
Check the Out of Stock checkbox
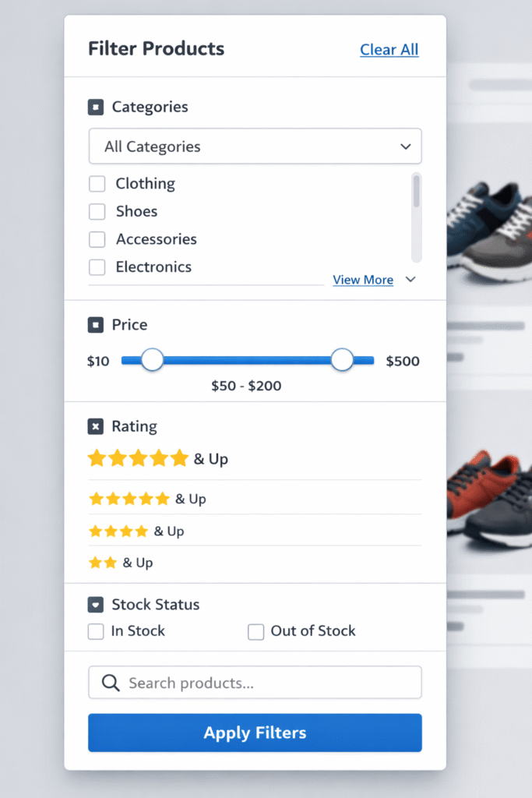255,631
